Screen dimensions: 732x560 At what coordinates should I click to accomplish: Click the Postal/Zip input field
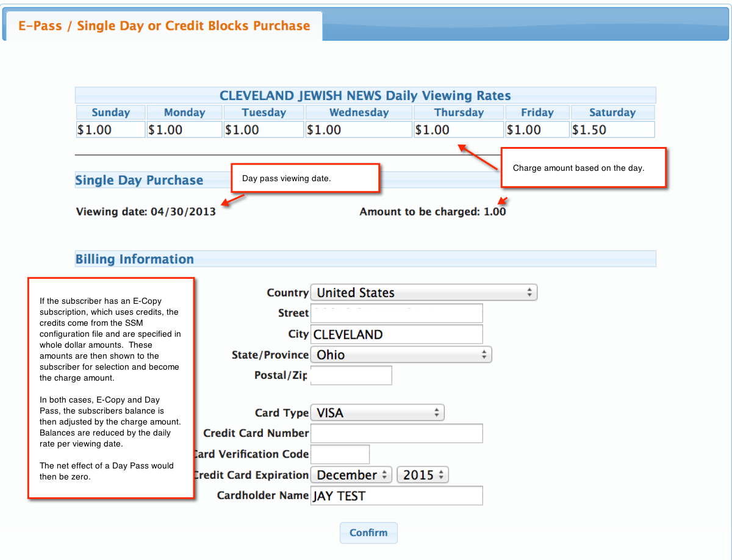[351, 375]
